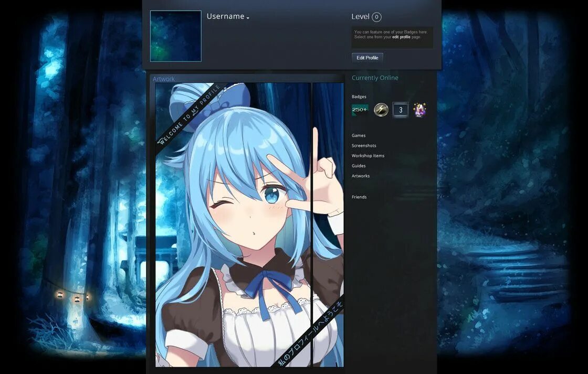
Task: Open the Games link
Action: point(359,135)
